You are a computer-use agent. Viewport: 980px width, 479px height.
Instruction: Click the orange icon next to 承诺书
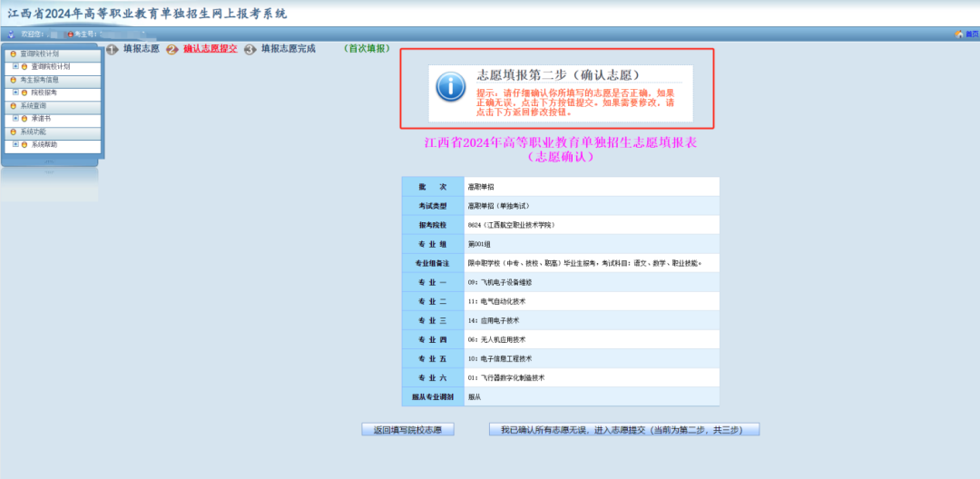[24, 118]
